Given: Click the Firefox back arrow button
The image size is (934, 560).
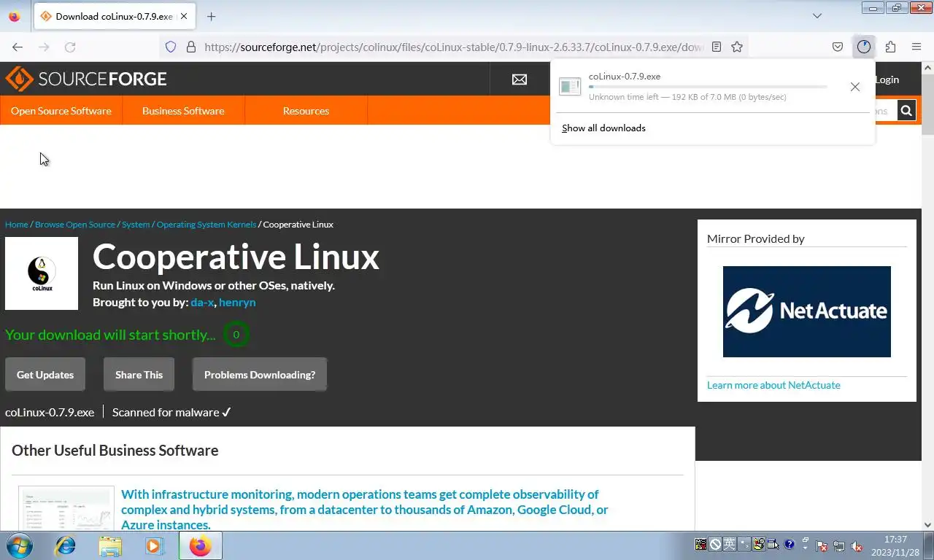Looking at the screenshot, I should [18, 47].
